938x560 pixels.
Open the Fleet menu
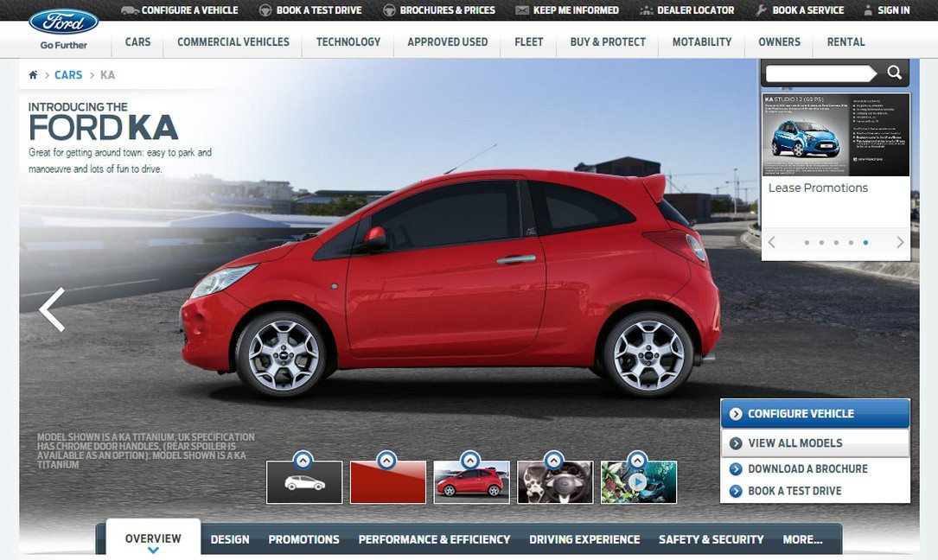(529, 41)
